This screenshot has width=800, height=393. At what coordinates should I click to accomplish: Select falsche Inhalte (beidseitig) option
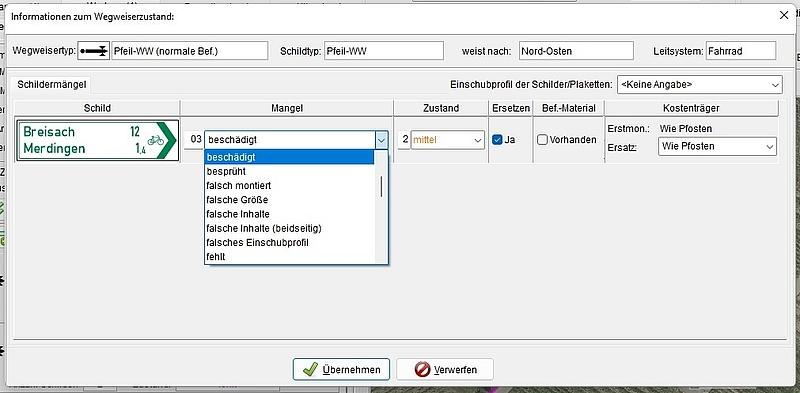289,229
